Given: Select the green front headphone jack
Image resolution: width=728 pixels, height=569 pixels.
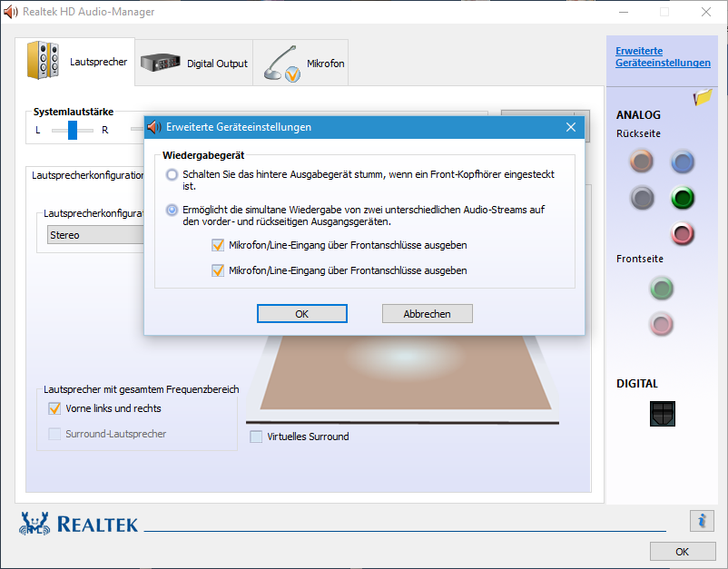Looking at the screenshot, I should coord(661,289).
